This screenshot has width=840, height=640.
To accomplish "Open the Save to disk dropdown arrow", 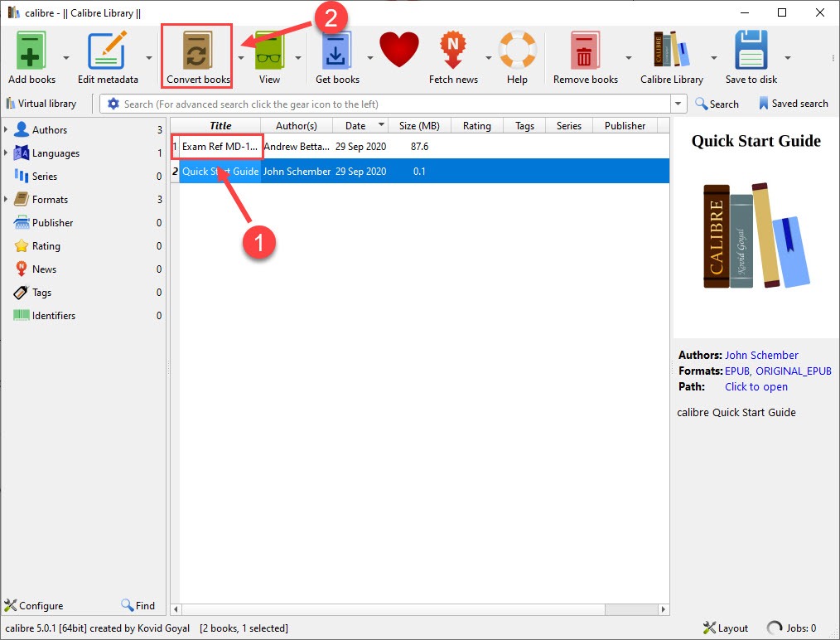I will tap(788, 57).
